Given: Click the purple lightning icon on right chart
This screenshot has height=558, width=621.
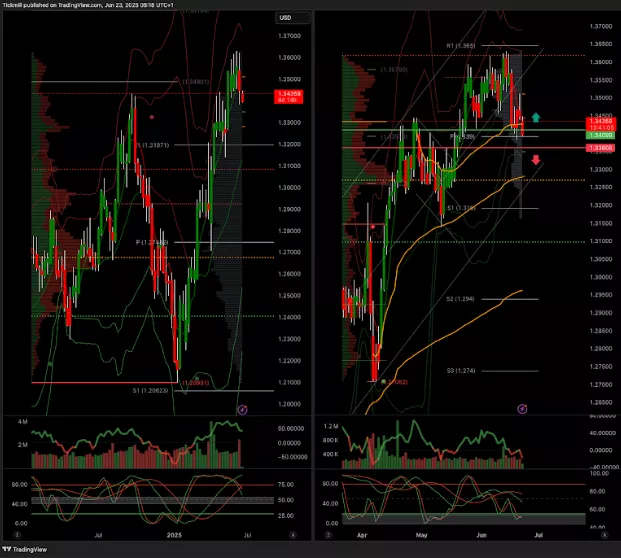Looking at the screenshot, I should pyautogui.click(x=522, y=409).
